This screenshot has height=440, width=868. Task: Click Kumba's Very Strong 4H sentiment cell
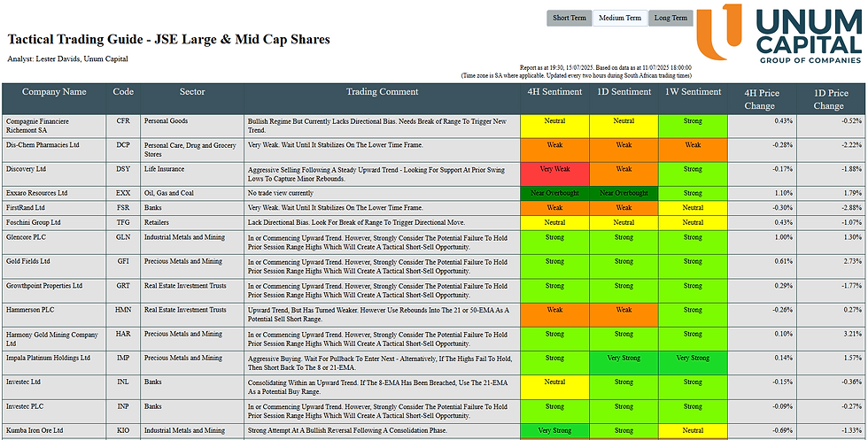[554, 430]
